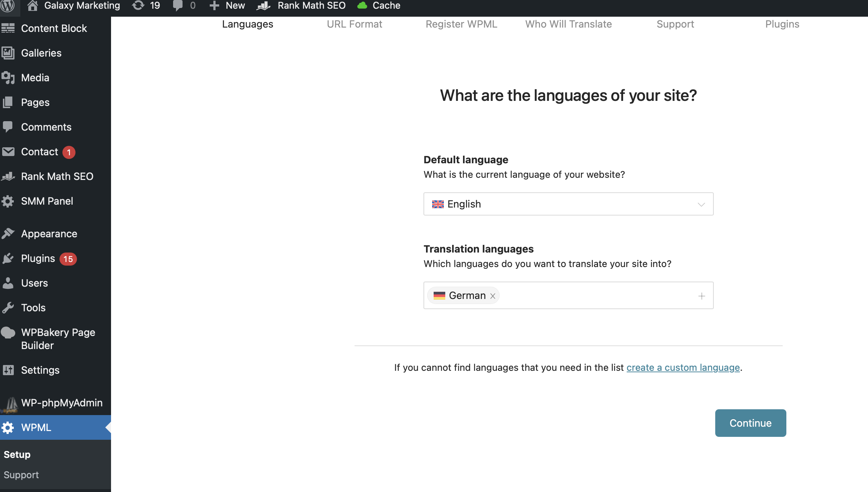Select the Support wizard step
Screen dimensions: 868x492
[675, 24]
